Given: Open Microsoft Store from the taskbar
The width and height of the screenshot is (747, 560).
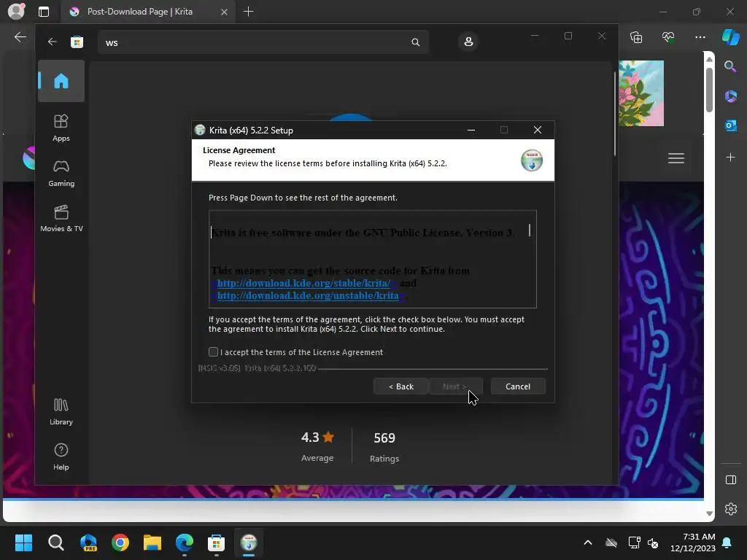Looking at the screenshot, I should click(x=216, y=542).
